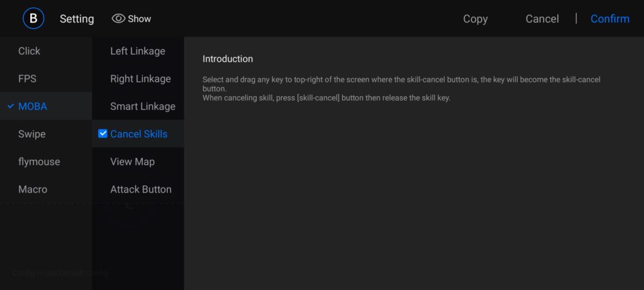Toggle the Show eye icon
This screenshot has width=644, height=290.
point(118,19)
